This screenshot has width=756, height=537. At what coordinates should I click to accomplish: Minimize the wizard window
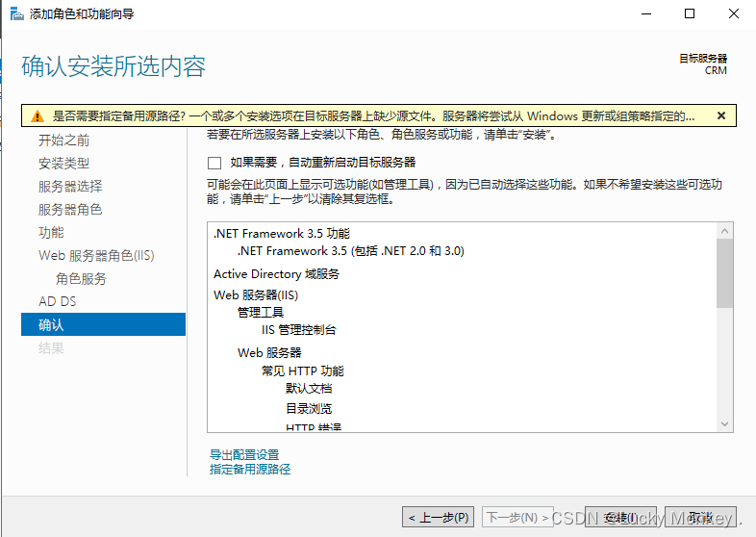point(646,13)
